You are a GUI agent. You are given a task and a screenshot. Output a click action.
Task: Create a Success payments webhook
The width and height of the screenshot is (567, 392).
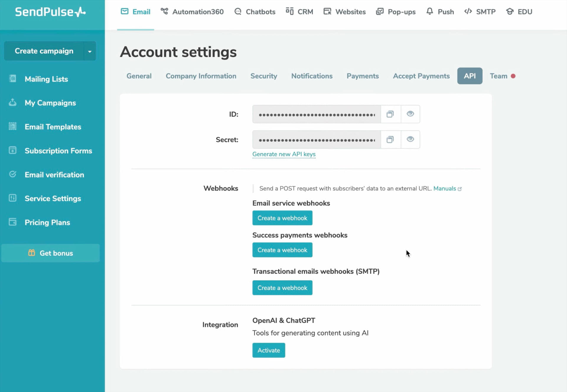[282, 250]
